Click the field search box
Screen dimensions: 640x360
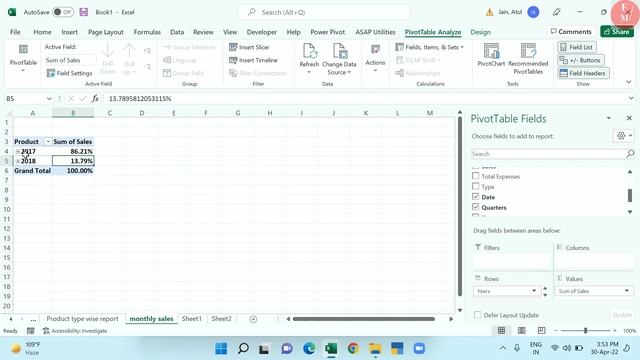point(548,154)
